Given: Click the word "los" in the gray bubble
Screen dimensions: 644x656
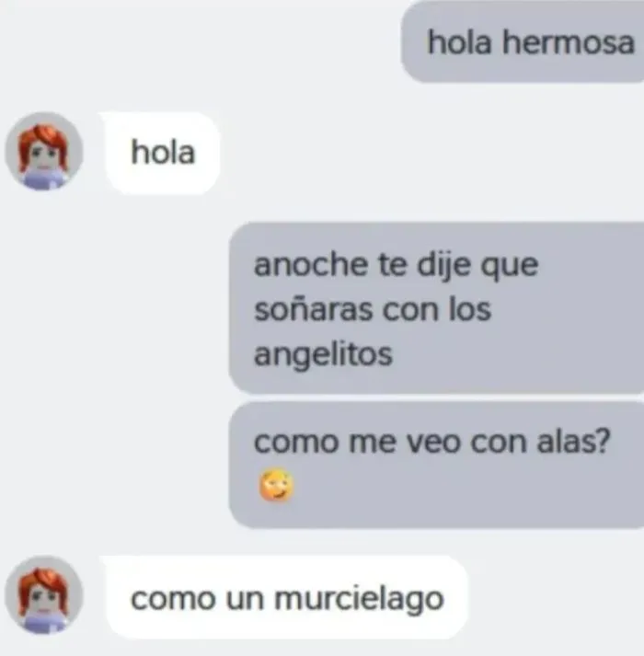Looking at the screenshot, I should (469, 309).
